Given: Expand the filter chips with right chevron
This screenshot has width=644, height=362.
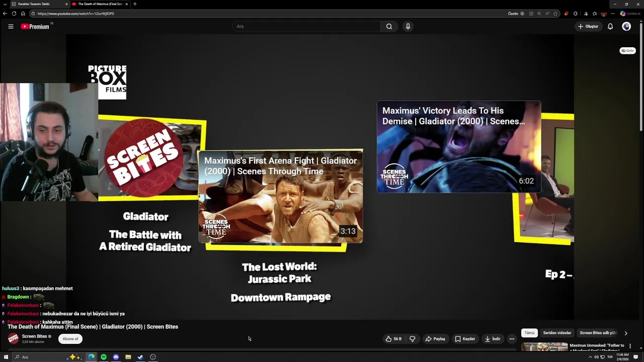Looking at the screenshot, I should (626, 333).
